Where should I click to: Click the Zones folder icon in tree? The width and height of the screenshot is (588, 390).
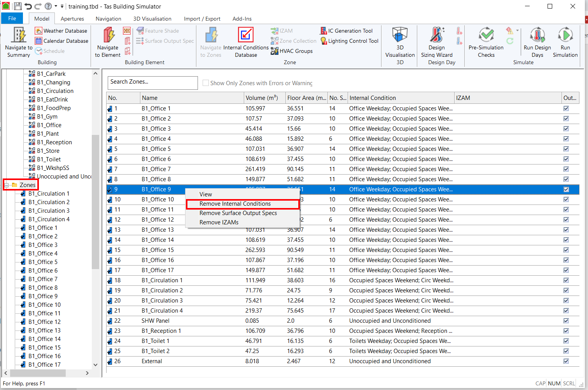pyautogui.click(x=14, y=185)
